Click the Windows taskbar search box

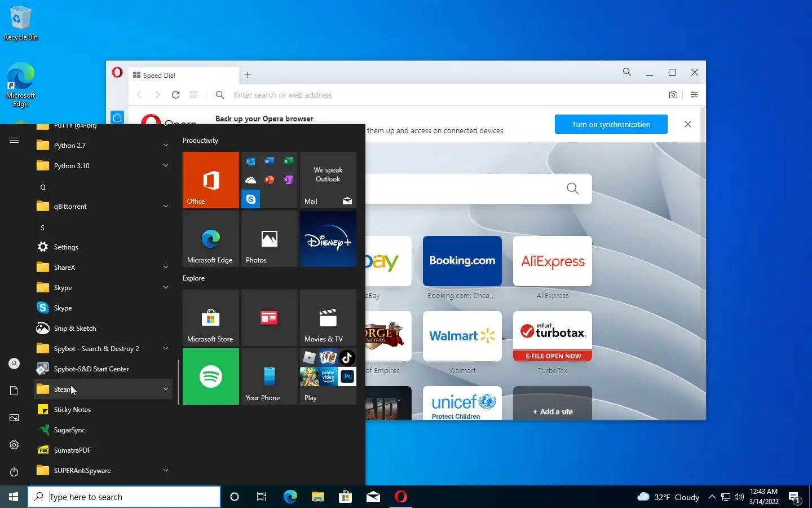tap(124, 497)
